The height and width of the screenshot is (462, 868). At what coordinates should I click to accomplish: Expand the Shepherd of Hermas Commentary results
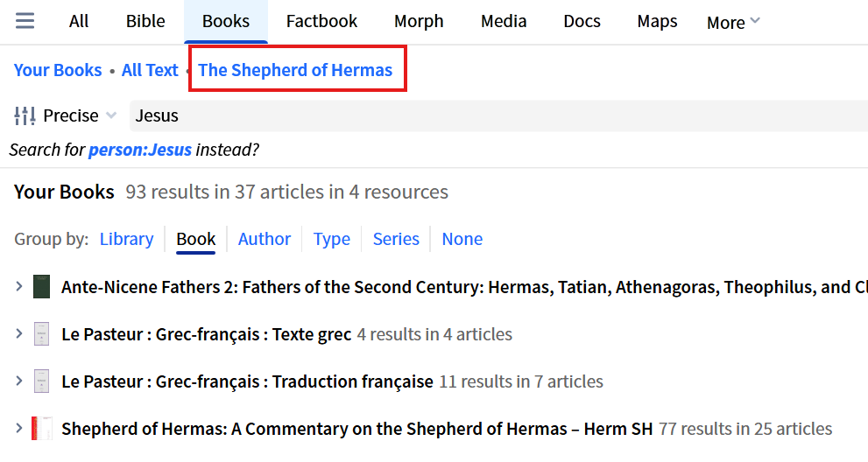tap(18, 429)
